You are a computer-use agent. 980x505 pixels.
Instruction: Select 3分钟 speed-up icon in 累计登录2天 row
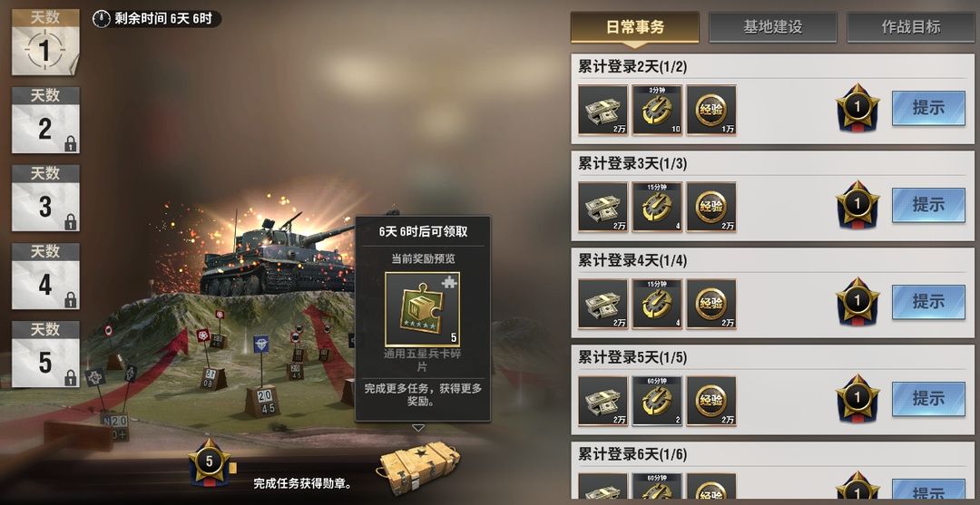coord(657,110)
